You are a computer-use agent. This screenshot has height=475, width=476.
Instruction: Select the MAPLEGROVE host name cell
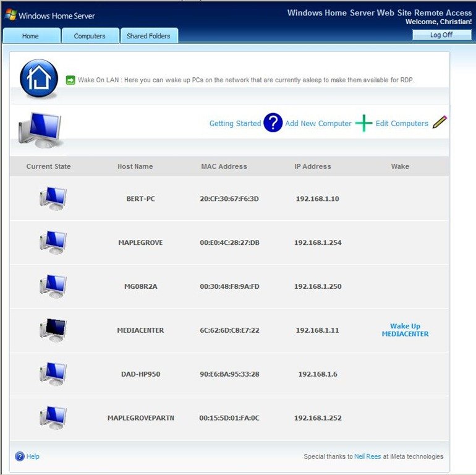[x=140, y=242]
